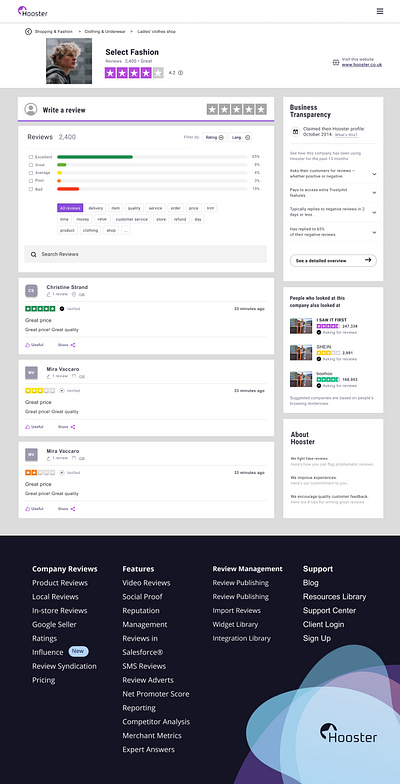Click the verified badge on Christine Strand's review
Viewport: 400px width, 784px height.
click(x=62, y=308)
